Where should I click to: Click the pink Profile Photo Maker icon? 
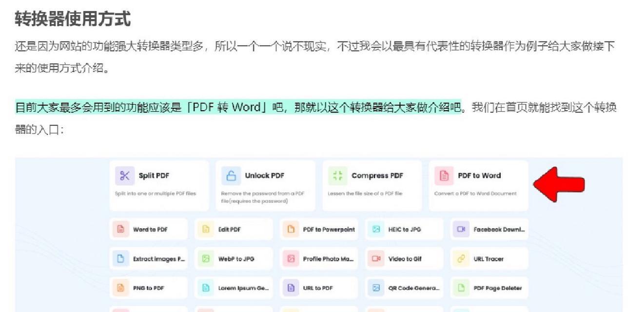point(291,259)
